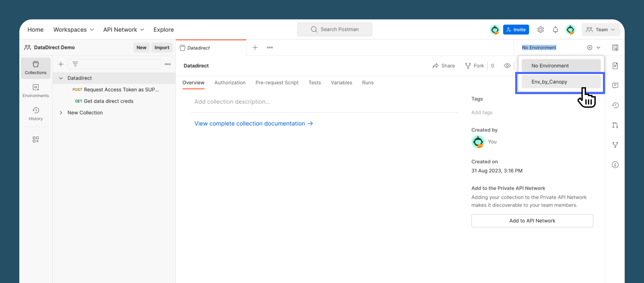Click the configure workspace sidebar grid icon
This screenshot has height=283, width=644.
36,139
